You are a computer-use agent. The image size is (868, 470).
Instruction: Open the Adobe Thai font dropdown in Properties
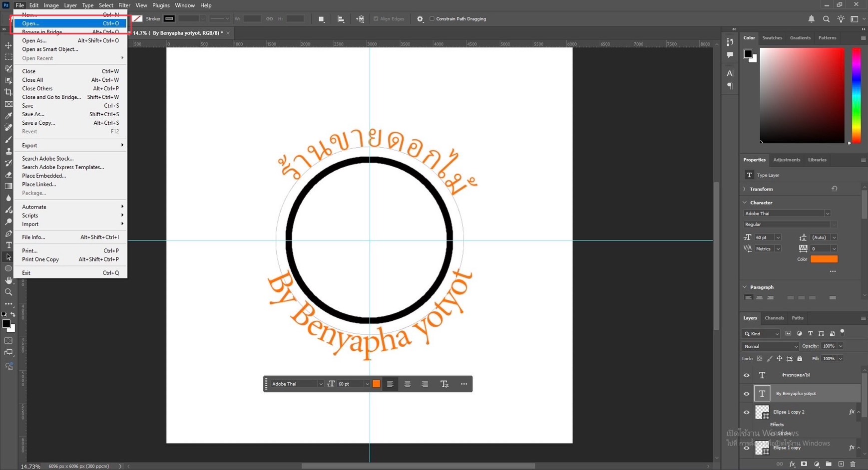787,214
